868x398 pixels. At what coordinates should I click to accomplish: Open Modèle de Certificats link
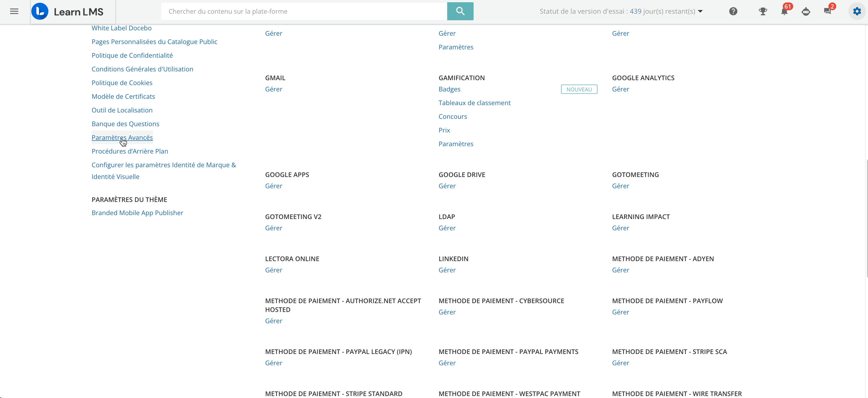click(x=123, y=96)
